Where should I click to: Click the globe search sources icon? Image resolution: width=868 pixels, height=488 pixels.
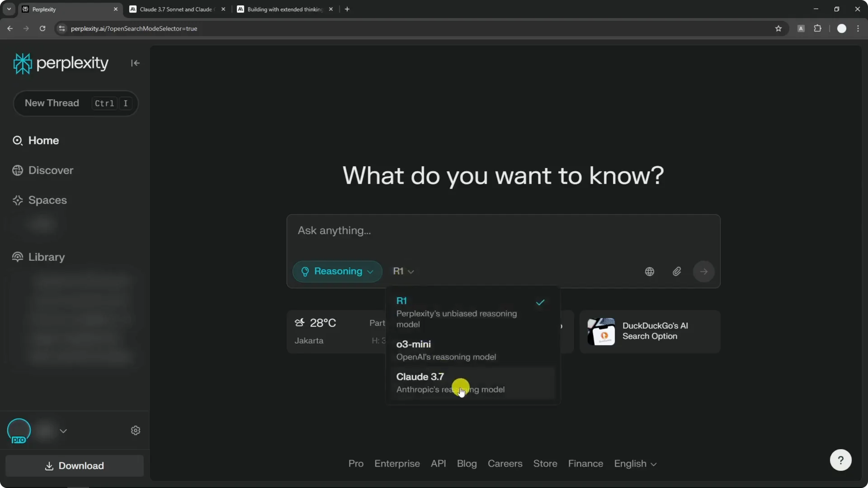pyautogui.click(x=649, y=272)
